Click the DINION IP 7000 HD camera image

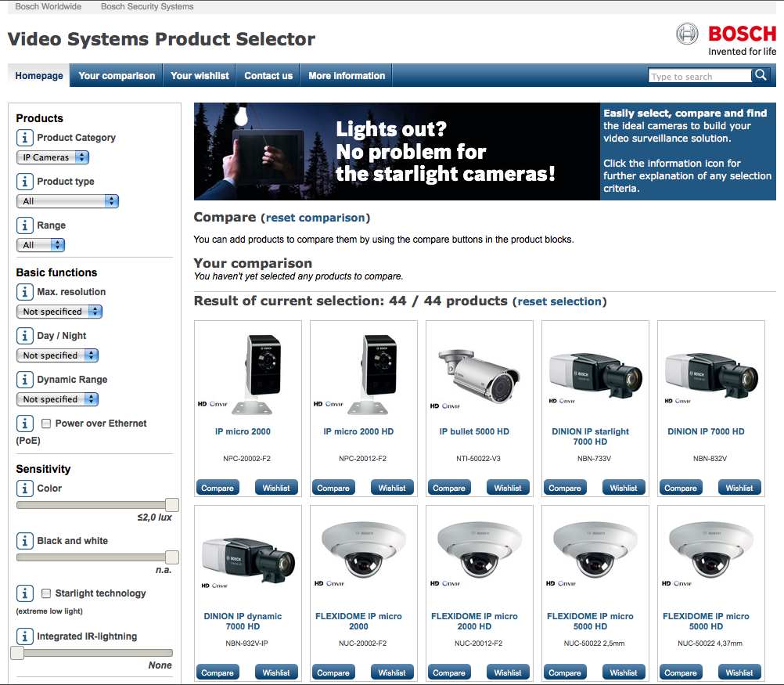[x=711, y=375]
